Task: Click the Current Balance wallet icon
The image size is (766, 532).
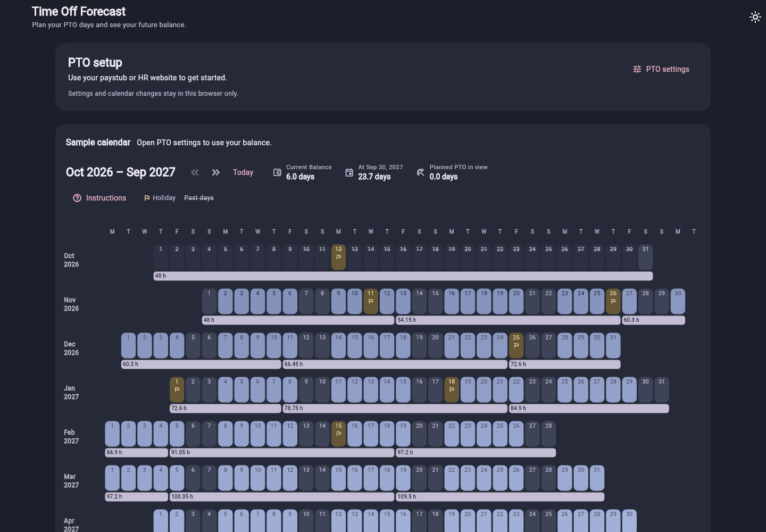Action: coord(277,172)
